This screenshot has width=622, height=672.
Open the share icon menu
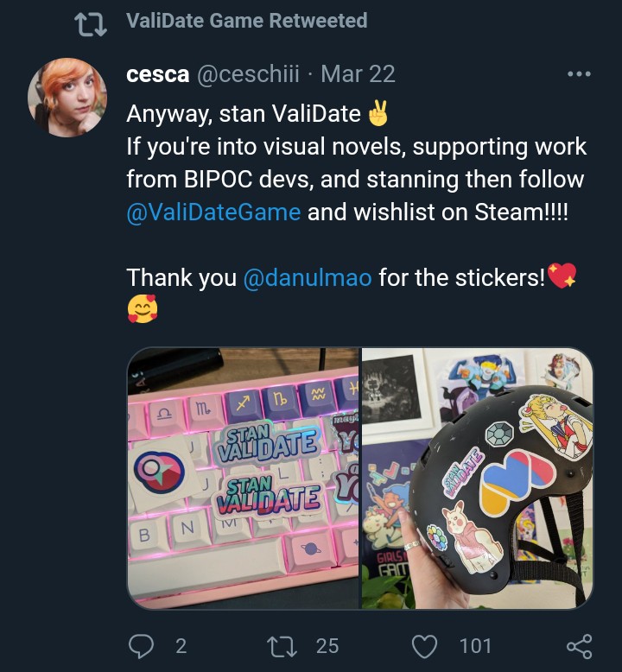(x=580, y=646)
